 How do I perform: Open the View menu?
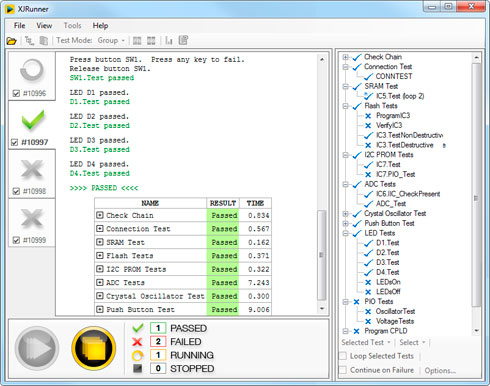(x=44, y=26)
